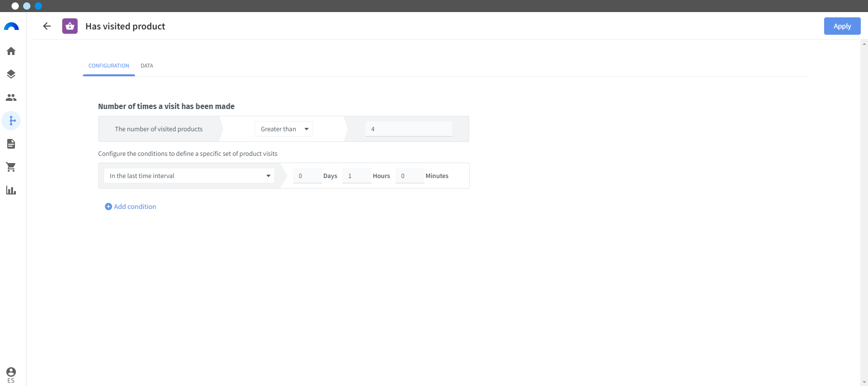Click the app logo in the sidebar

(11, 27)
